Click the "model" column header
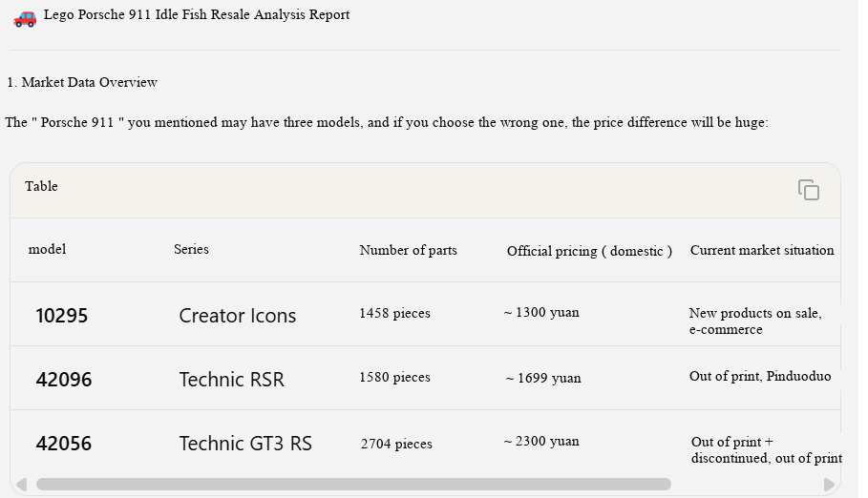 [47, 250]
